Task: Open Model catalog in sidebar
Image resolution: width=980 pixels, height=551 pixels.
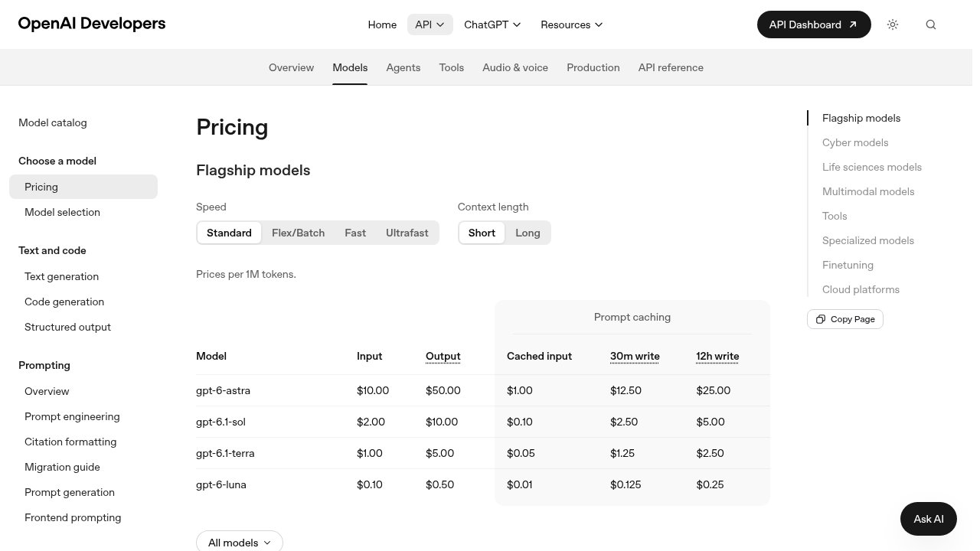Action: point(53,122)
